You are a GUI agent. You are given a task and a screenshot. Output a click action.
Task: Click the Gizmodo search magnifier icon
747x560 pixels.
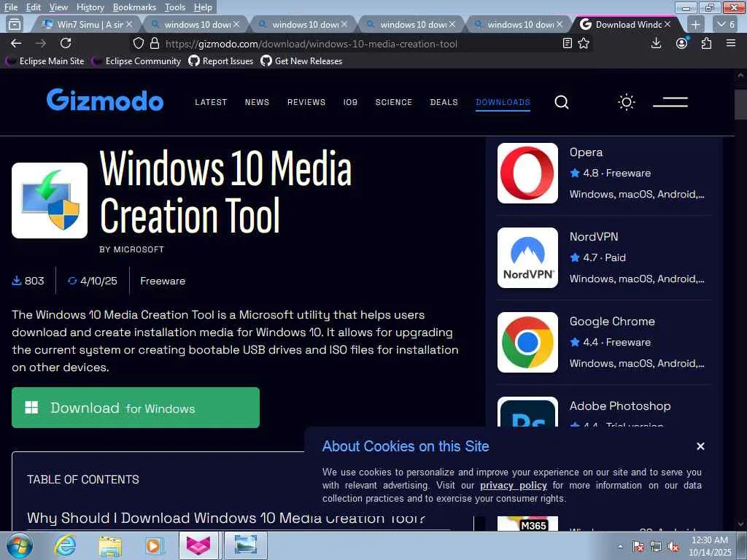(562, 102)
